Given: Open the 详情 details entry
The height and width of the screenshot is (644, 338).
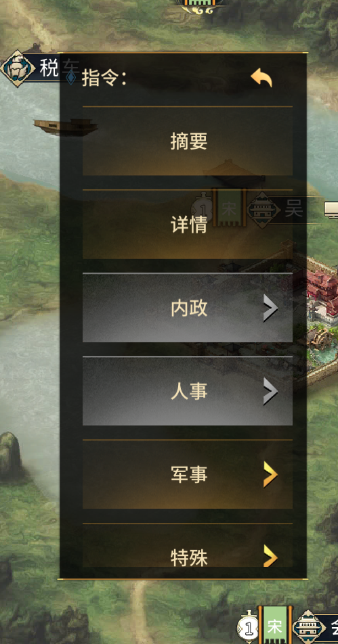Looking at the screenshot, I should pyautogui.click(x=188, y=225).
